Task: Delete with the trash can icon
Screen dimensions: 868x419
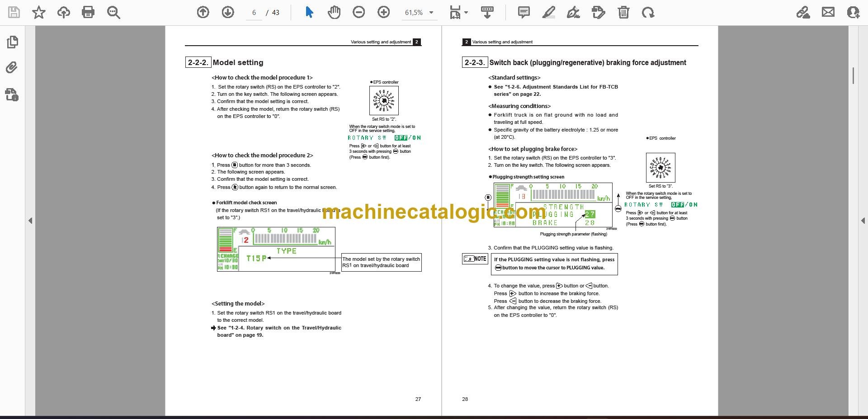Action: [623, 12]
